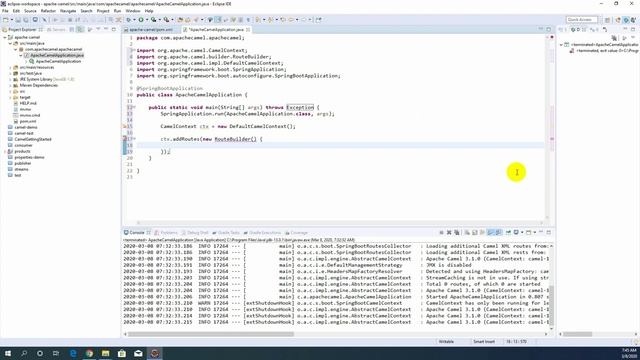This screenshot has height=360, width=640.
Task: Select the publisher project
Action: coord(22,163)
